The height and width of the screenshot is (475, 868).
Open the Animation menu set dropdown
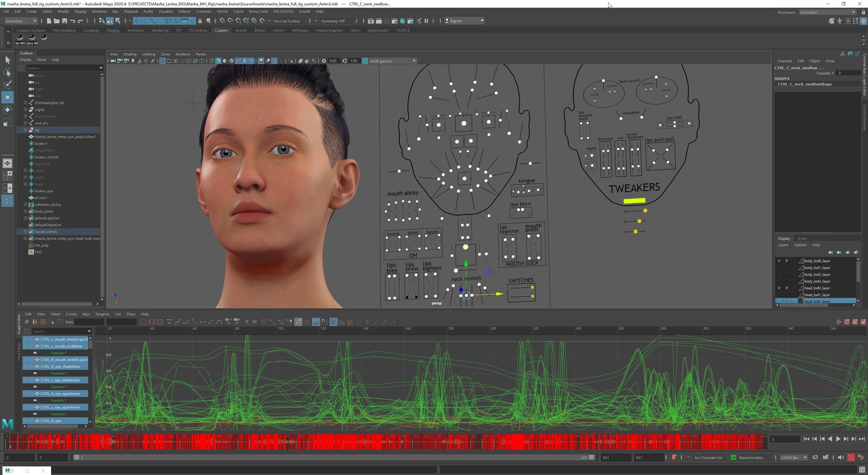[x=20, y=21]
